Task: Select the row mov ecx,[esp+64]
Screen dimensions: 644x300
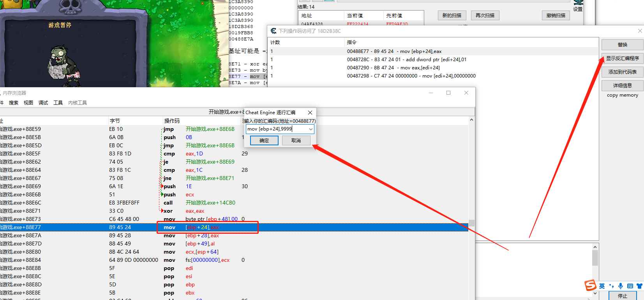Action: pyautogui.click(x=234, y=252)
